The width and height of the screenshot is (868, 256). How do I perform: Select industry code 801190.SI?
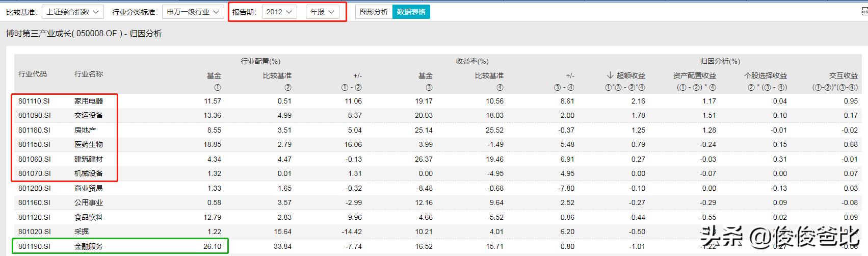click(35, 246)
